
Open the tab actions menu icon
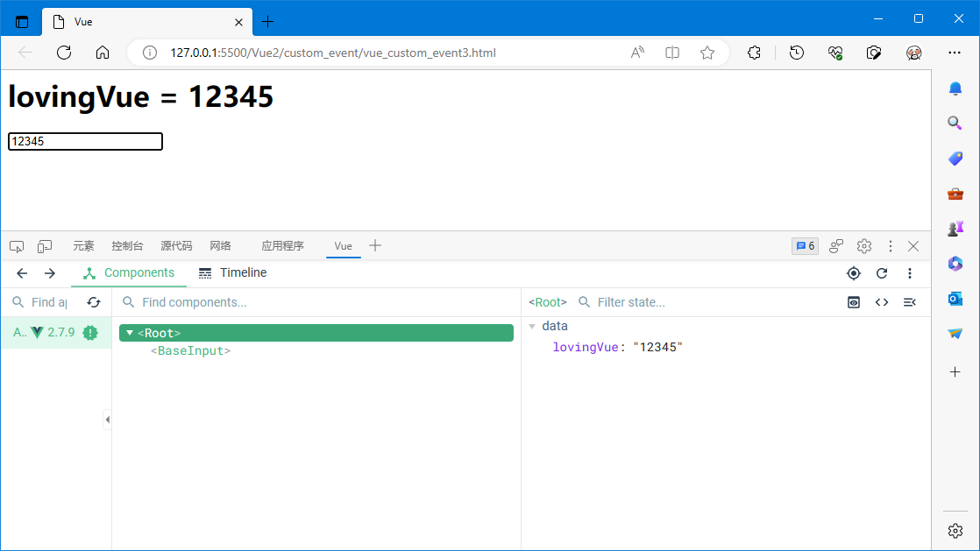22,22
